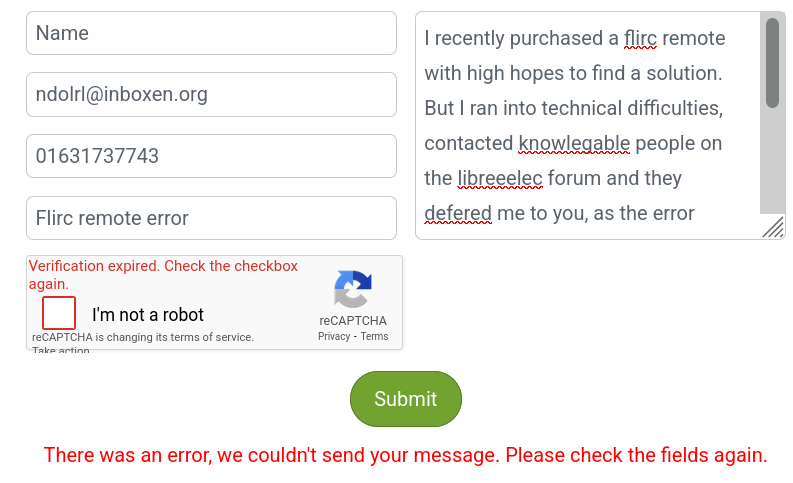The width and height of the screenshot is (793, 483).
Task: Click the textarea resize handle icon
Action: [x=773, y=228]
